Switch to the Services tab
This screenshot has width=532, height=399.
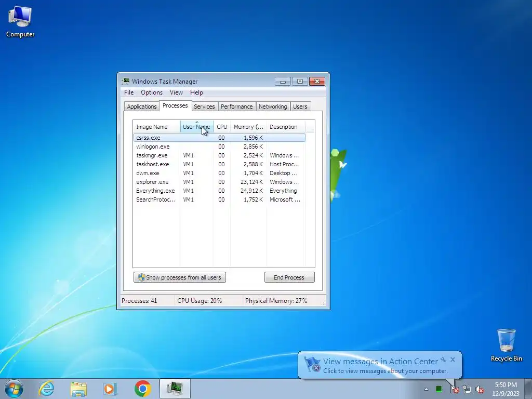204,107
